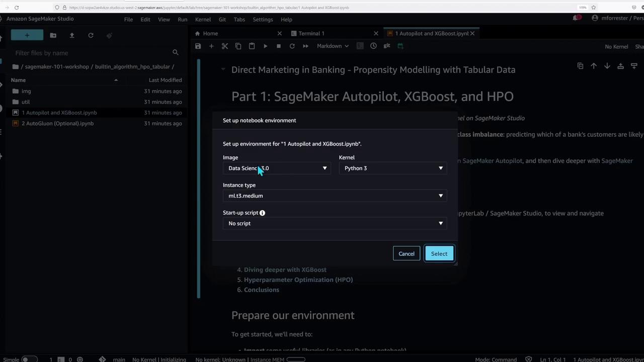
Task: Open the Edit menu
Action: (145, 19)
